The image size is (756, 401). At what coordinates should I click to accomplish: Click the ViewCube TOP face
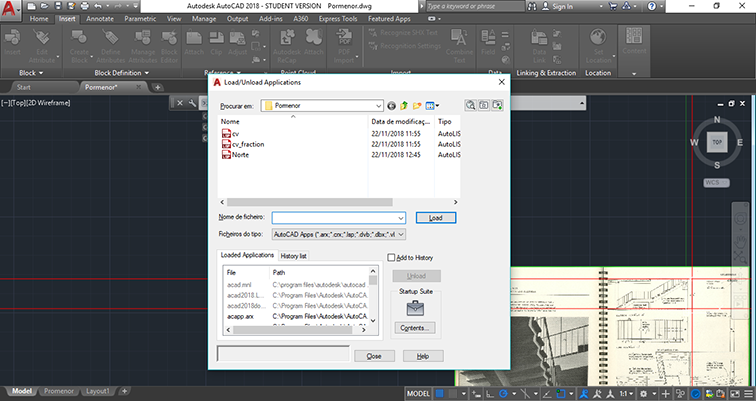(717, 142)
